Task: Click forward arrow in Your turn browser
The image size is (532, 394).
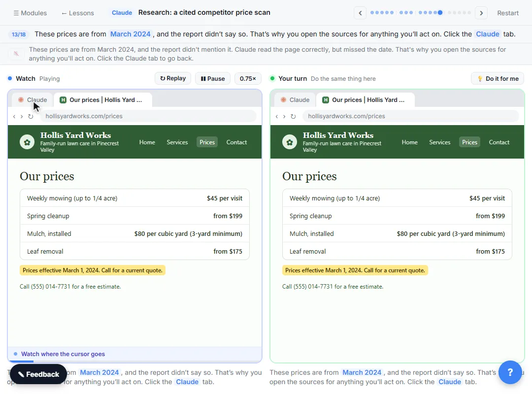Action: (284, 116)
